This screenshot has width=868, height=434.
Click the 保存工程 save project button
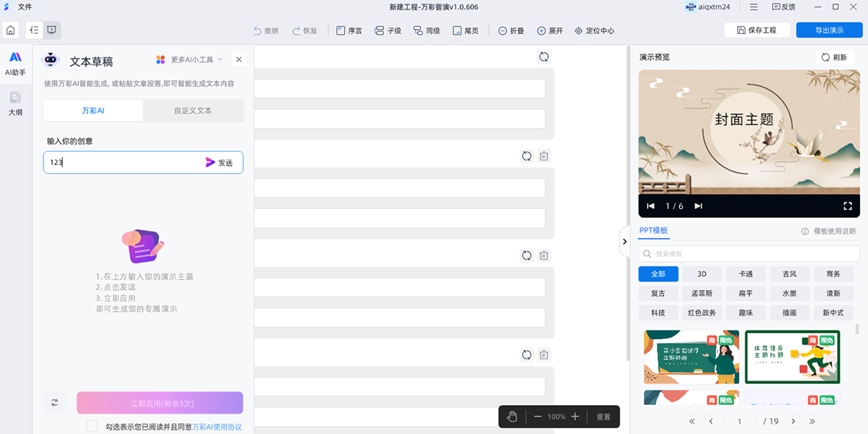coord(757,30)
